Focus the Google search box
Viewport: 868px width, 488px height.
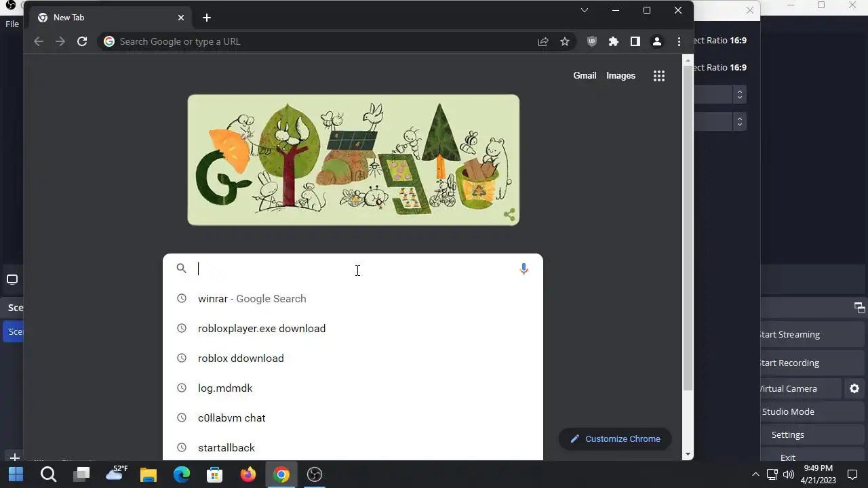(x=353, y=268)
